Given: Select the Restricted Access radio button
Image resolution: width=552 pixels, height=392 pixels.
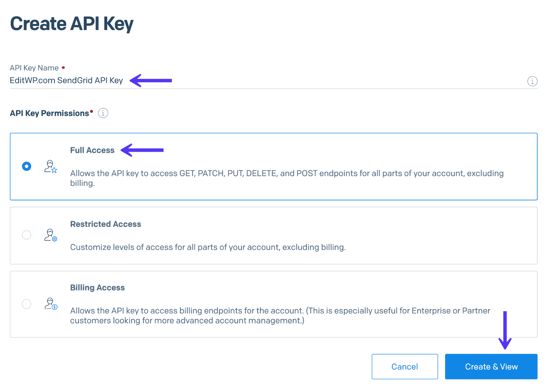Looking at the screenshot, I should click(26, 235).
